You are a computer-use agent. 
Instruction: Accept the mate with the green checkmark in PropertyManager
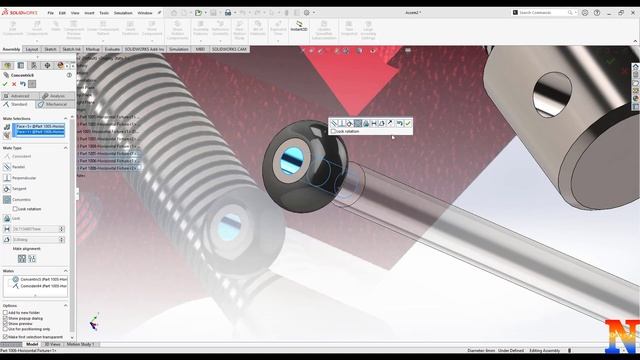pos(5,84)
